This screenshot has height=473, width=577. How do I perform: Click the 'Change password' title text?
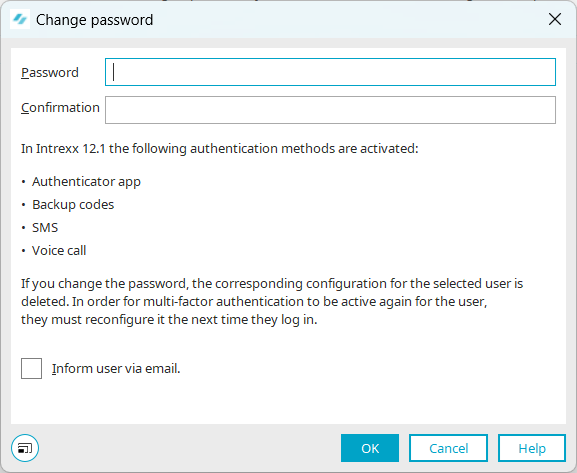click(x=94, y=20)
